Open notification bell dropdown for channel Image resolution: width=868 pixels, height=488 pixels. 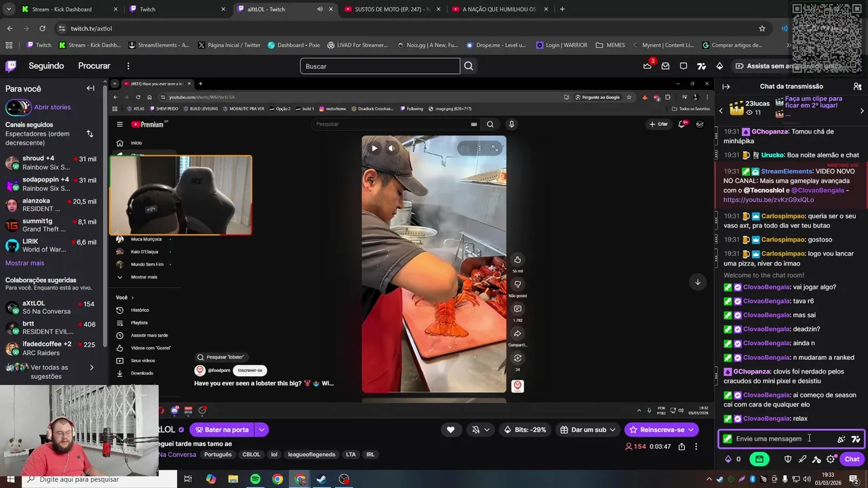click(x=480, y=430)
